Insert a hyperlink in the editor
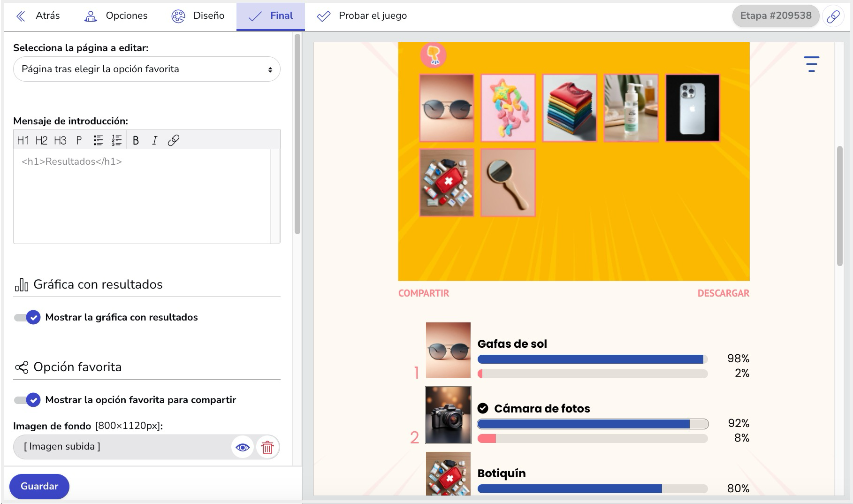The width and height of the screenshot is (853, 504). pyautogui.click(x=173, y=140)
